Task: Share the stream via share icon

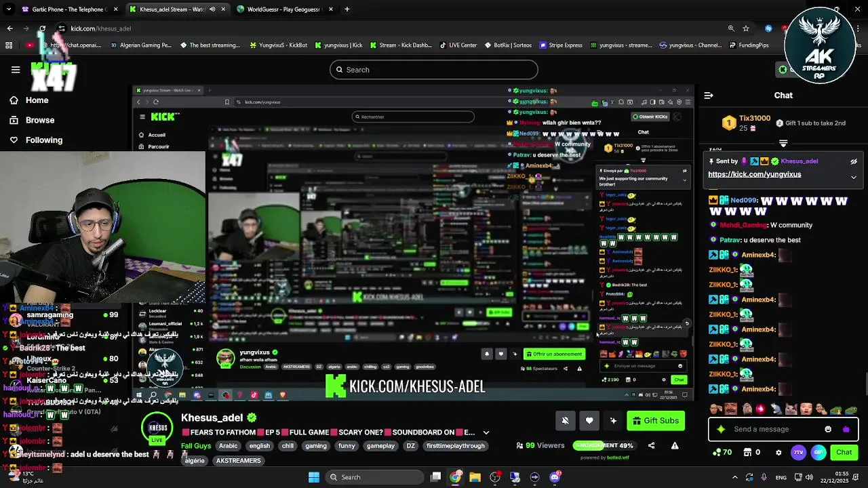Action: point(651,445)
